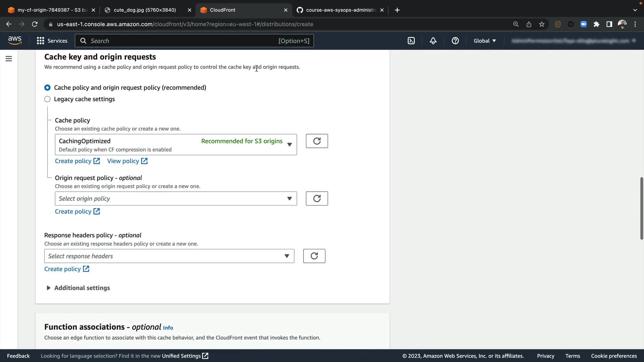Open the hamburger side navigation menu

tap(9, 59)
